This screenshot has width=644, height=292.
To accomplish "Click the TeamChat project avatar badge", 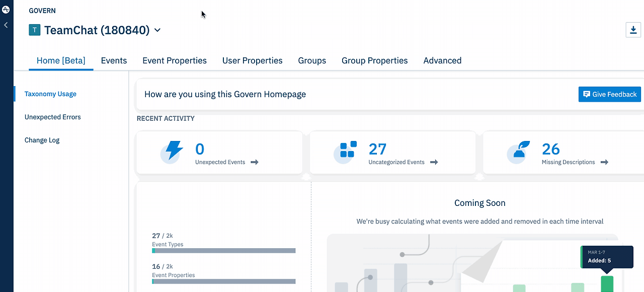I will [x=34, y=30].
